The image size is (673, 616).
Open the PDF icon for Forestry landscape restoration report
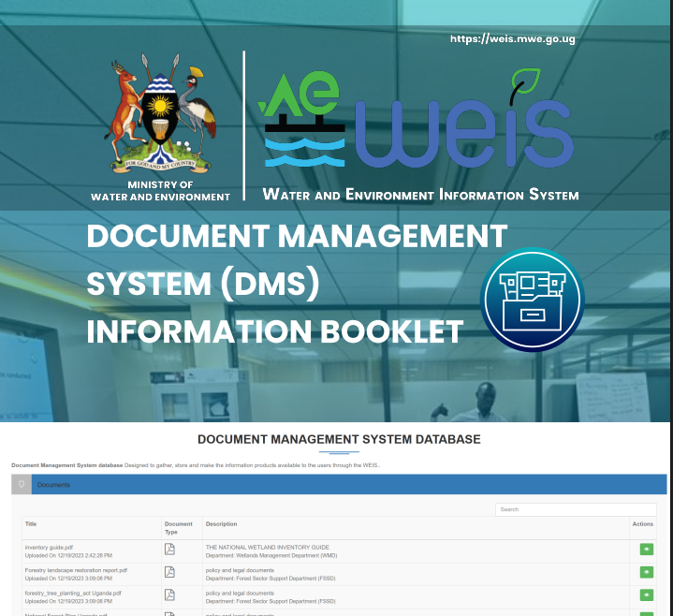pyautogui.click(x=169, y=572)
